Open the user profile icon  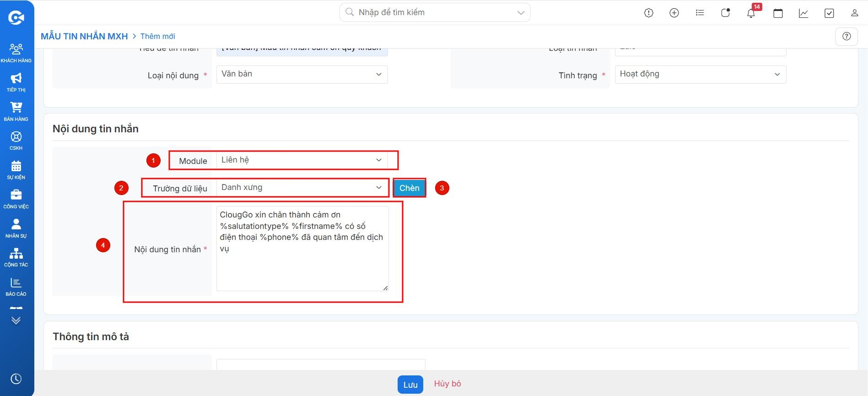click(x=854, y=13)
